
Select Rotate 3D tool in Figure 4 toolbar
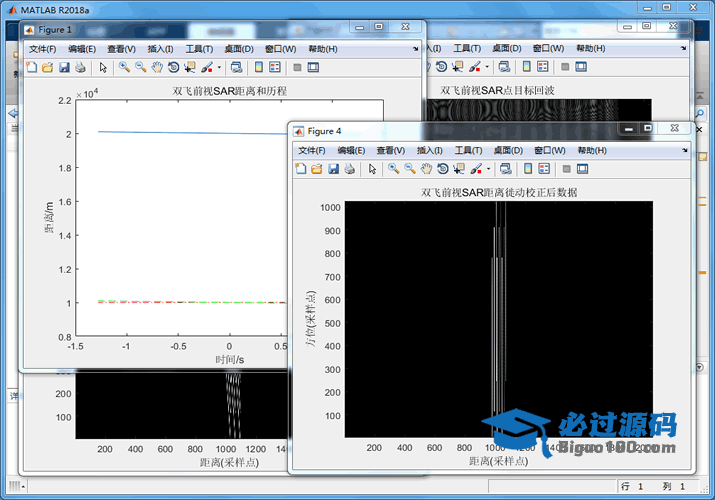443,169
